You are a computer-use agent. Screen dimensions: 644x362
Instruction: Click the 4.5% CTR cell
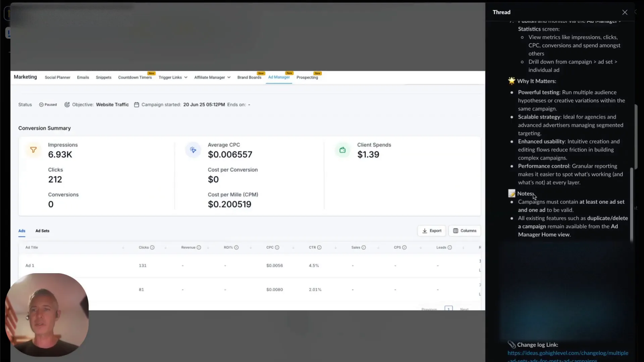pos(314,265)
